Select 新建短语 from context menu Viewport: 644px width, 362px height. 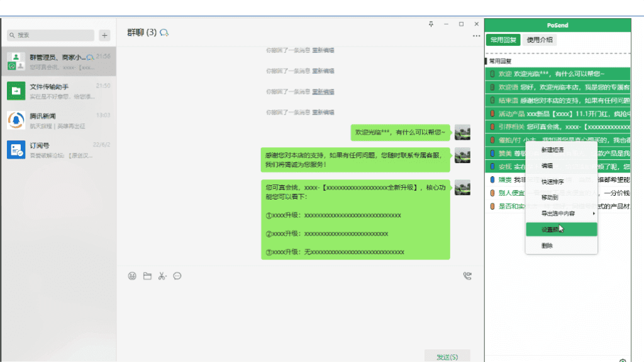552,150
